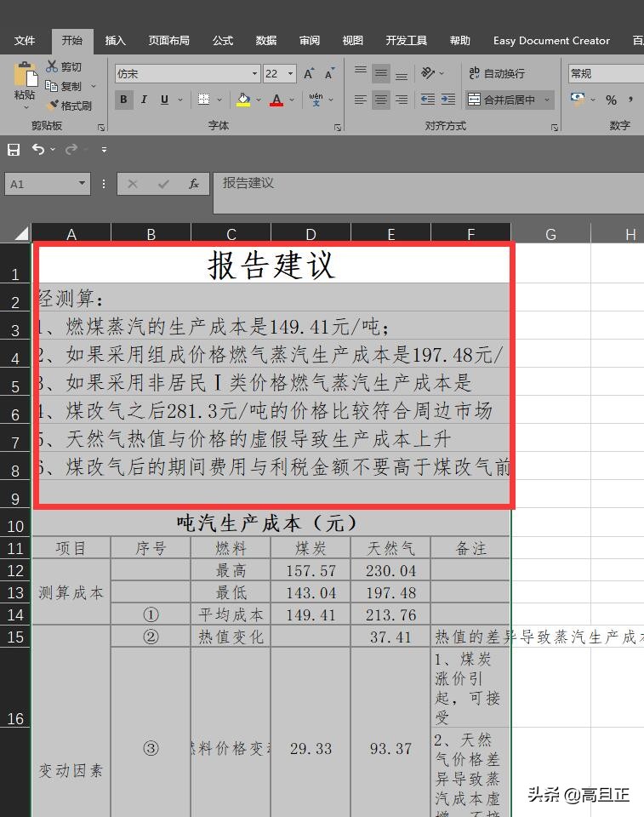644x817 pixels.
Task: Click formula bar showing 报告建议
Action: (428, 193)
